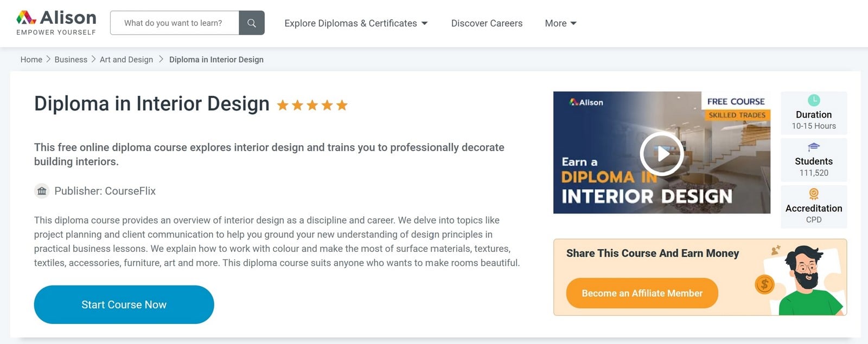Open Discover Careers page
Viewport: 868px width, 344px height.
tap(487, 23)
